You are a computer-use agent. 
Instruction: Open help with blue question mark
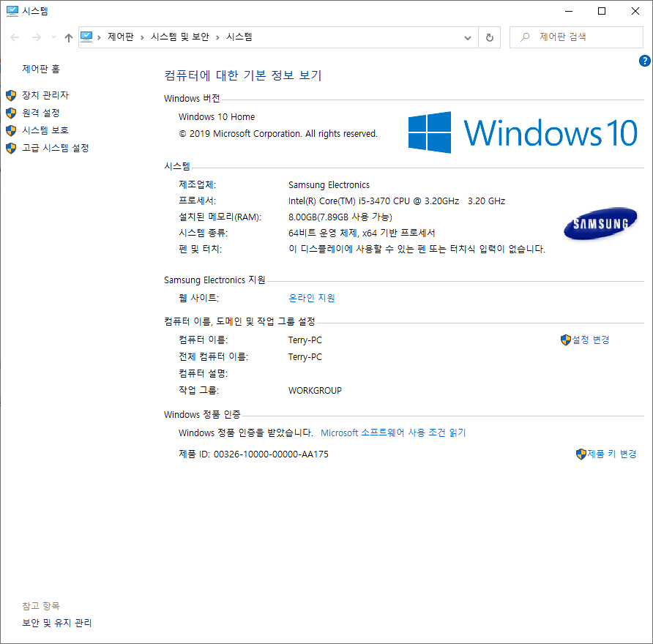tap(644, 61)
